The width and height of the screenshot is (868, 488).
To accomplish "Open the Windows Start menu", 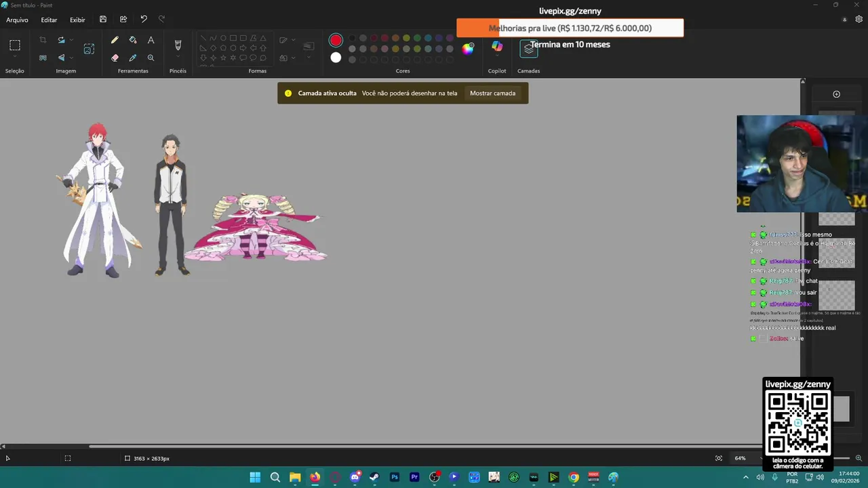I will (x=255, y=477).
